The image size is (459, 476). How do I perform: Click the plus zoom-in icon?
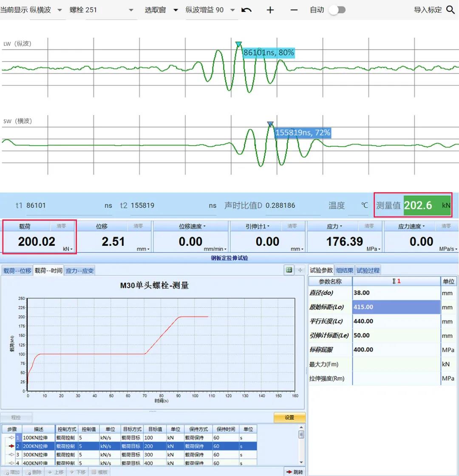[x=270, y=10]
